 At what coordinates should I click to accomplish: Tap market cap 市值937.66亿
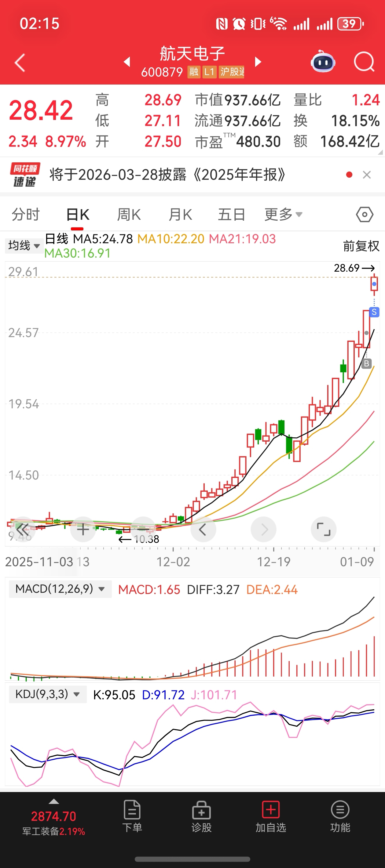coord(238,100)
